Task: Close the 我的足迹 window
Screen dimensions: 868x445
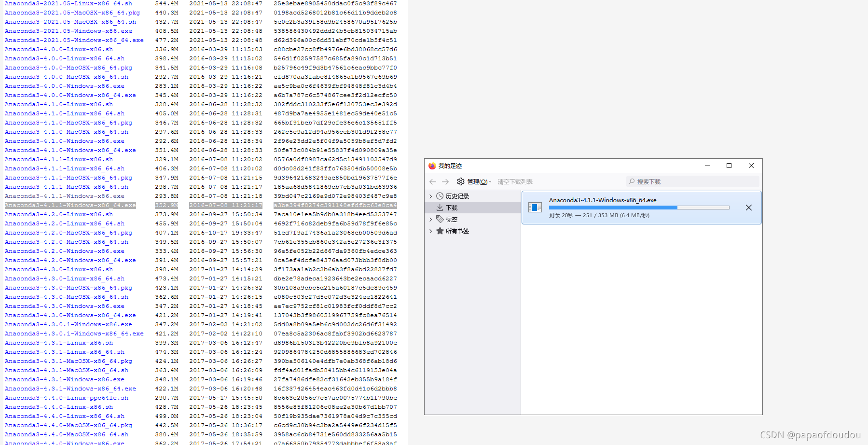Action: point(751,166)
